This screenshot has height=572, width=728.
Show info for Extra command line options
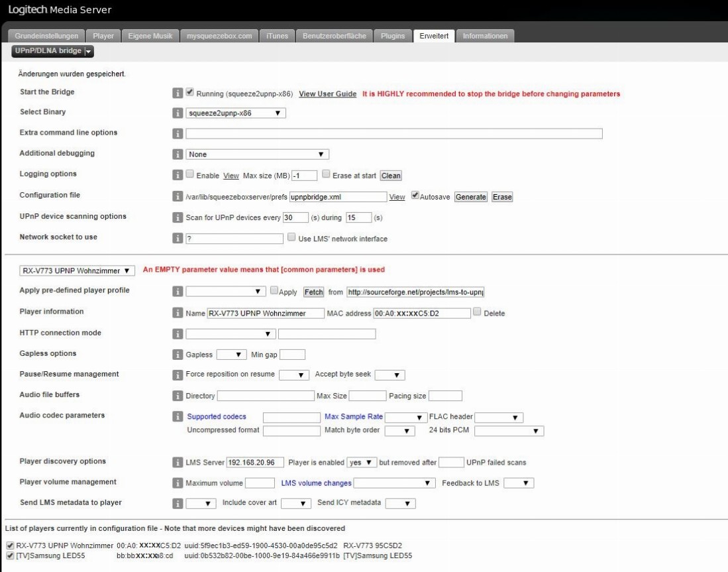(178, 133)
